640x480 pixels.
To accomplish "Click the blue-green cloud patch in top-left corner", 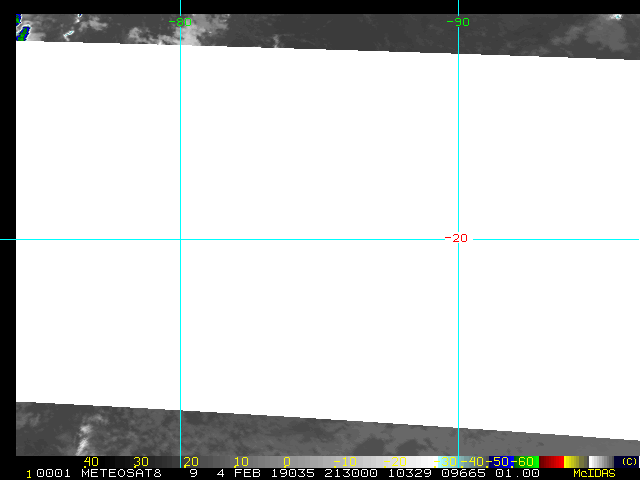I will 22,31.
